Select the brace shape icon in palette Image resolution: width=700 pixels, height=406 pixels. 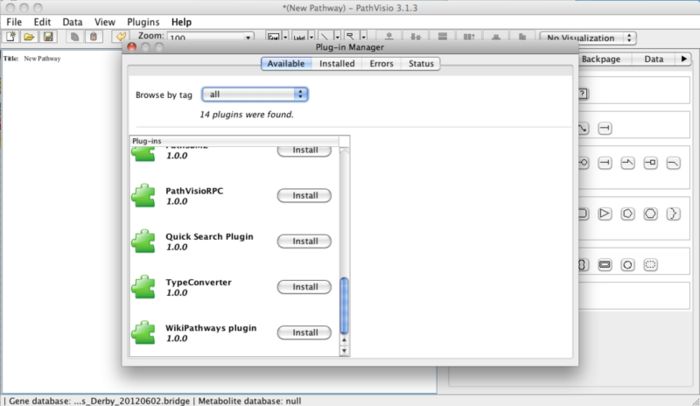(673, 213)
